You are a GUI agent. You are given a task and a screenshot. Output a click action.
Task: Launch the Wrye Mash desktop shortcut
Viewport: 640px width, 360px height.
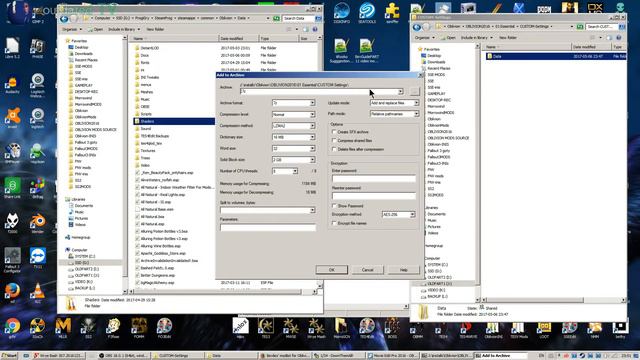click(316, 328)
